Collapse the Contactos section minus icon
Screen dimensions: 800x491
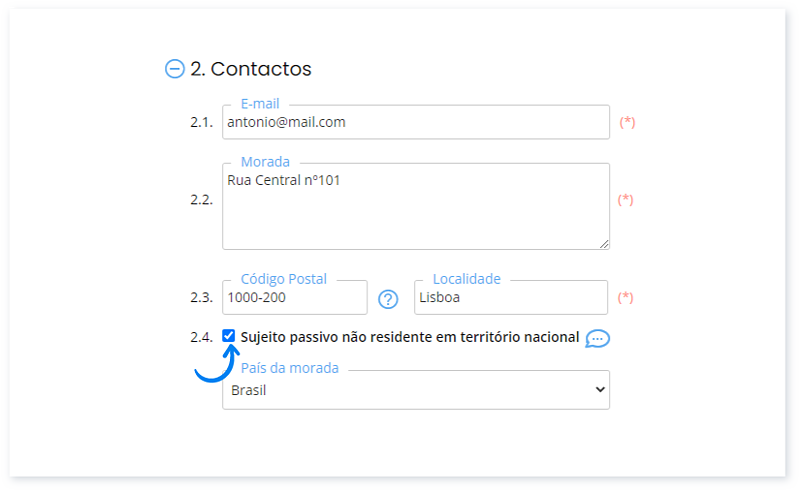click(x=174, y=69)
